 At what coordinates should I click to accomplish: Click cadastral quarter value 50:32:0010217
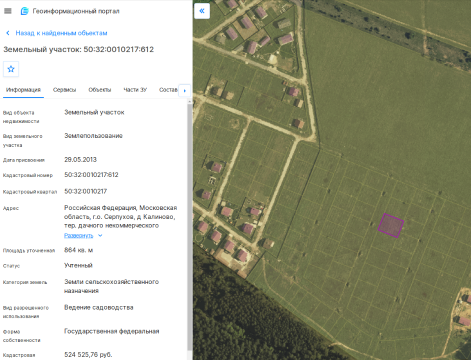click(x=86, y=191)
